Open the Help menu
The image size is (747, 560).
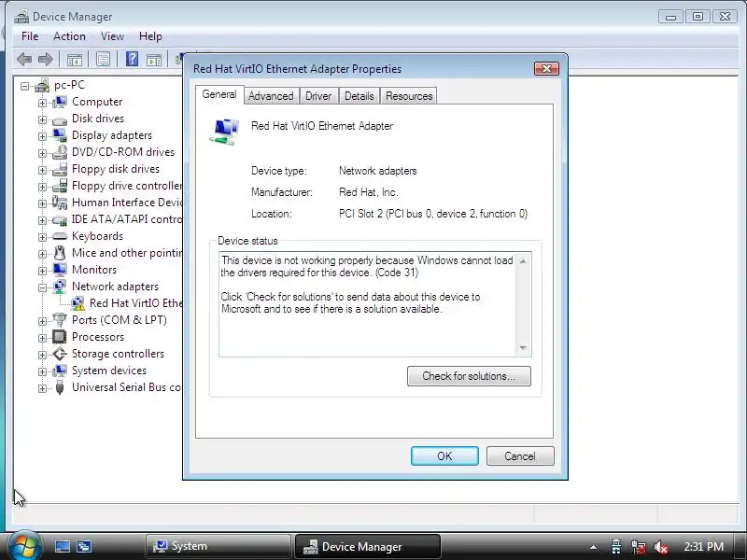[150, 36]
